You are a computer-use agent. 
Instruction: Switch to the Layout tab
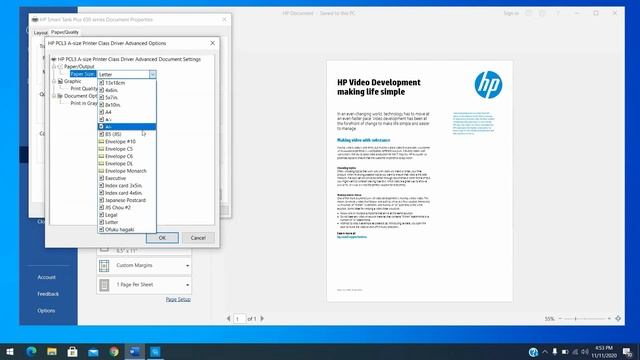tap(40, 33)
